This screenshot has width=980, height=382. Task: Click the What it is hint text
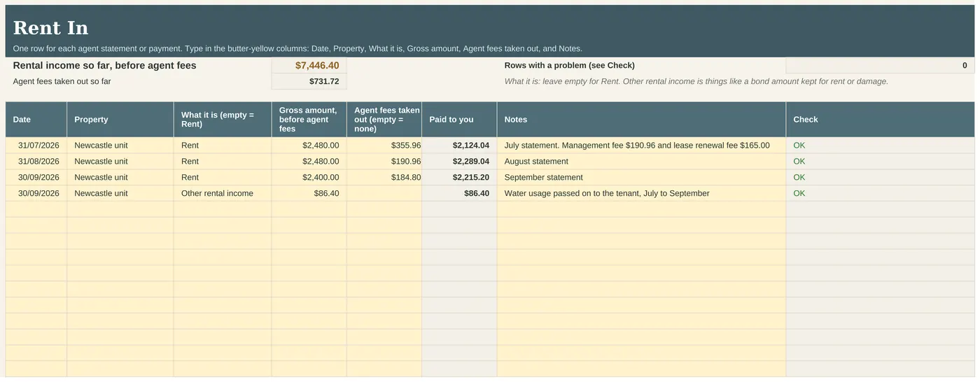[x=696, y=81]
